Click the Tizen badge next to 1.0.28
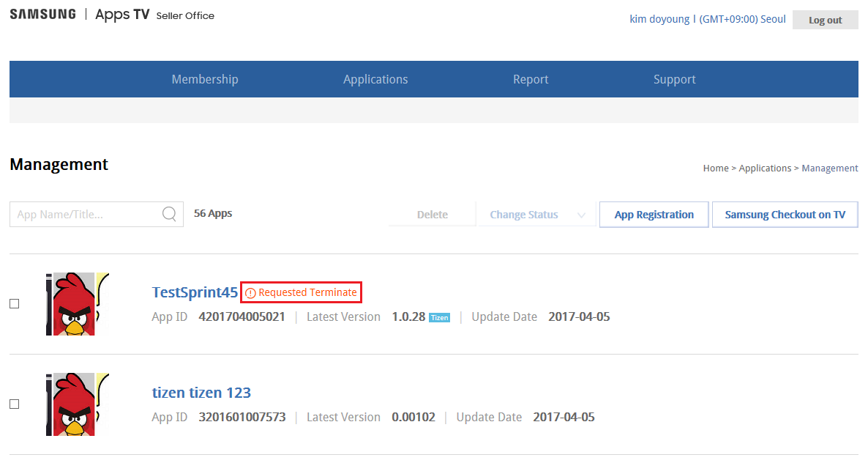Screen dimensions: 868x463 (440, 318)
